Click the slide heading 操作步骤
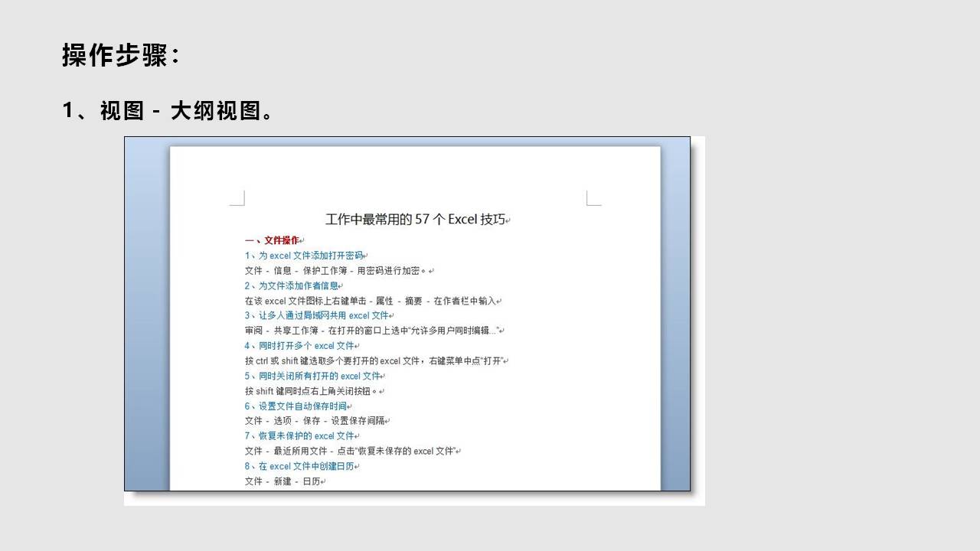Screen dimensions: 980x551 [120, 56]
